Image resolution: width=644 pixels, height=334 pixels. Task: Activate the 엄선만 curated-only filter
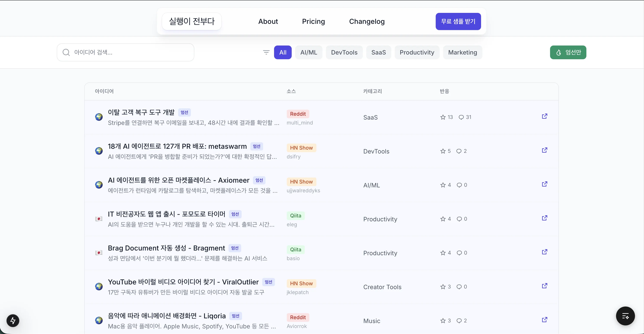click(x=568, y=52)
